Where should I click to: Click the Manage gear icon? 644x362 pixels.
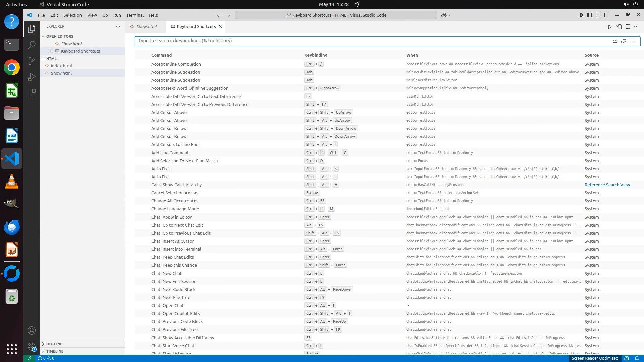[31, 347]
